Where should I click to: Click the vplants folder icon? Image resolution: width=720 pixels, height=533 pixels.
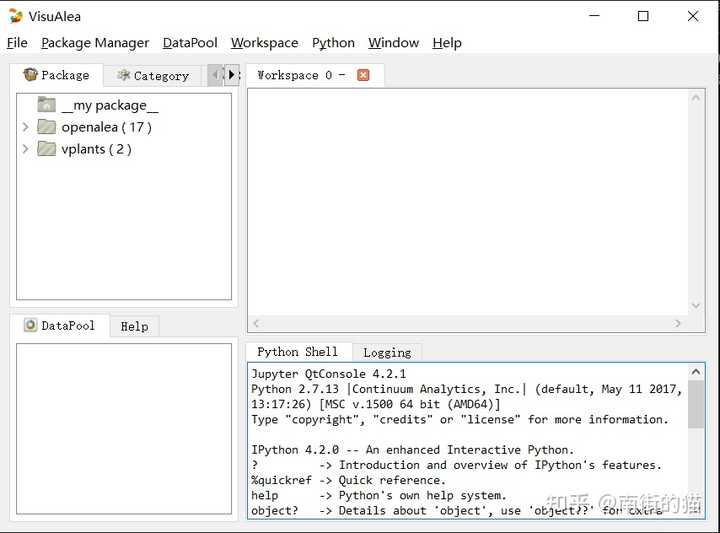[x=46, y=149]
